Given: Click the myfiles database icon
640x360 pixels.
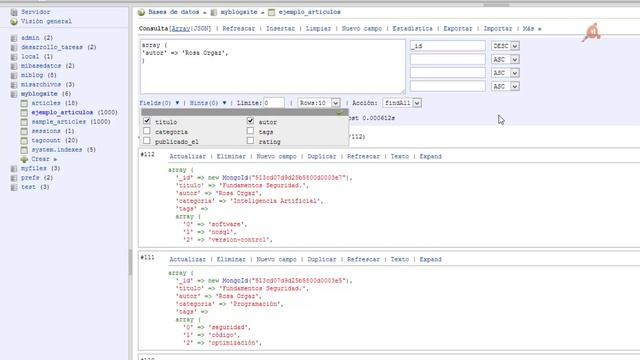Looking at the screenshot, I should 14,169.
